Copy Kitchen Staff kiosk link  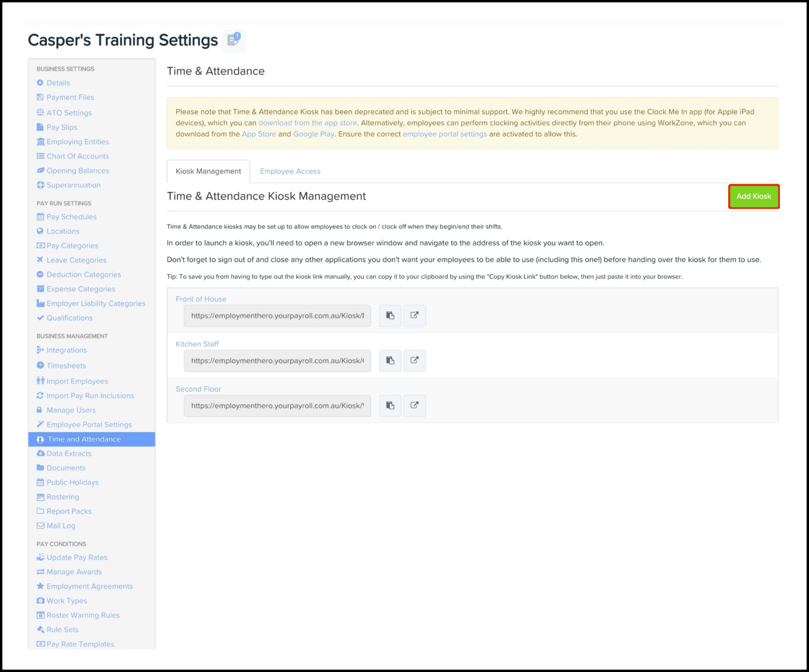389,360
